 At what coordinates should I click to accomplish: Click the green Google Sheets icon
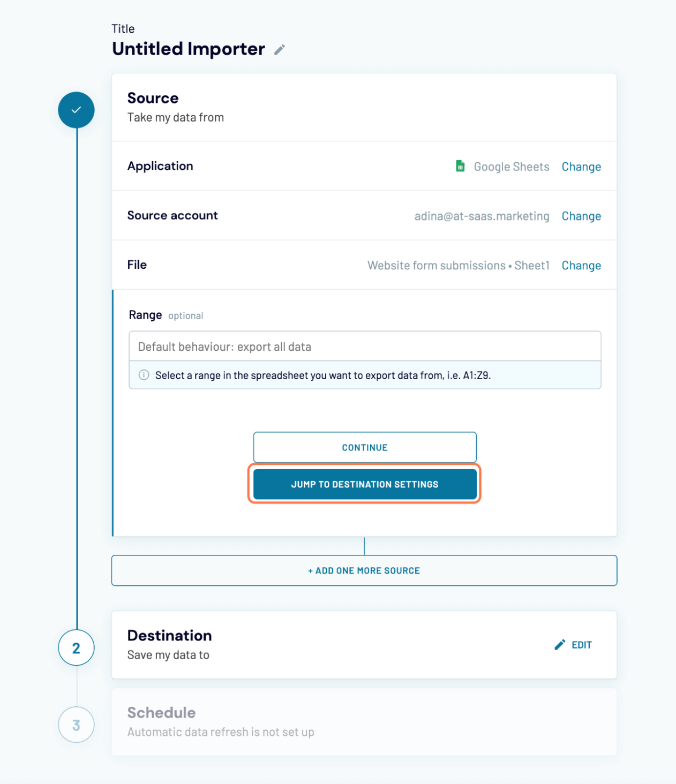click(460, 166)
